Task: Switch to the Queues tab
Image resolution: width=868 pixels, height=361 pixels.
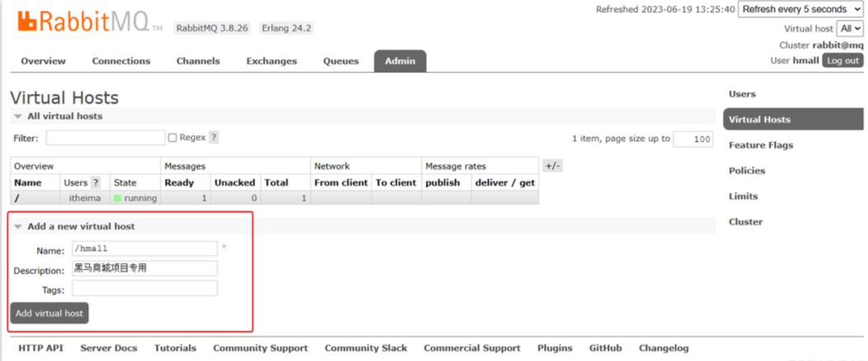Action: pos(341,61)
